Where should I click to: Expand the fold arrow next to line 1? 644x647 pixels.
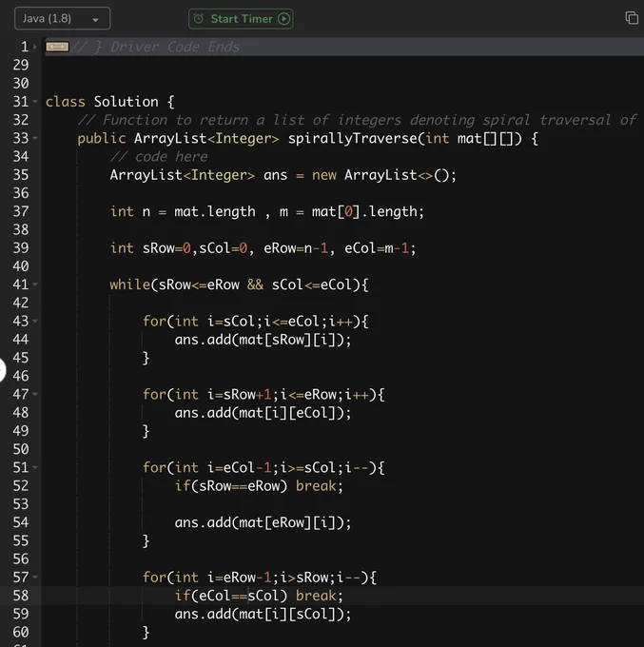pyautogui.click(x=35, y=47)
